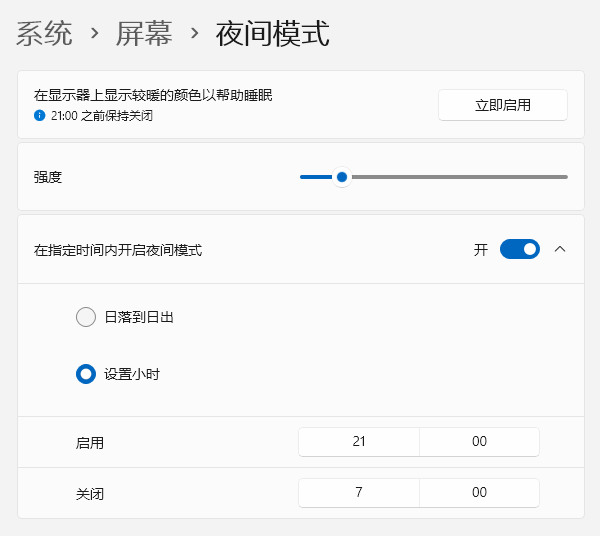
Task: Select the 日落到日出 radio button
Action: 86,317
